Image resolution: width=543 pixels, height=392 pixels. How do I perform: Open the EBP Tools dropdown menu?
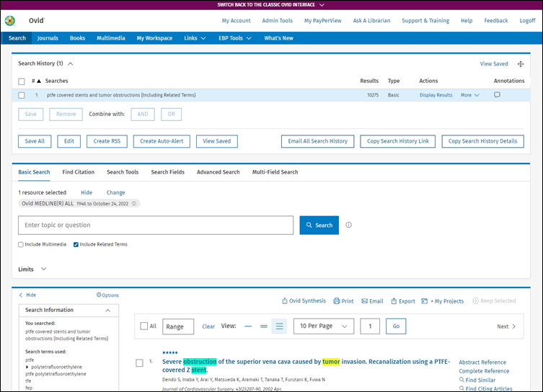(235, 38)
